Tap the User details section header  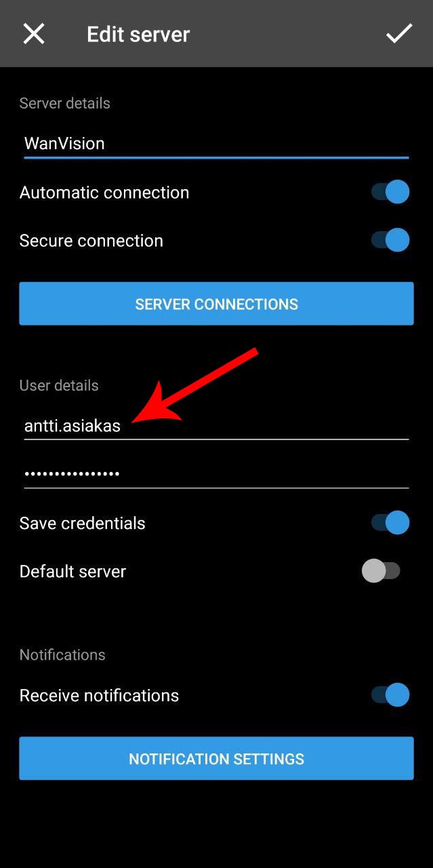pyautogui.click(x=59, y=385)
